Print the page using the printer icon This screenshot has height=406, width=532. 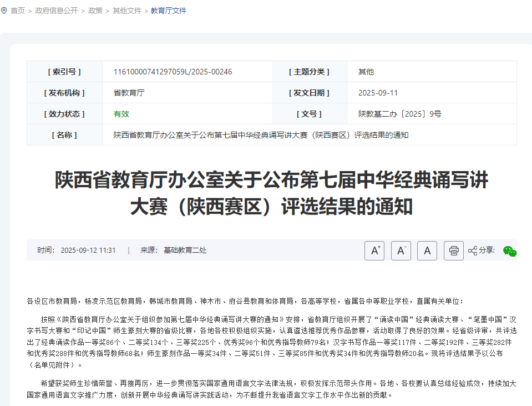[454, 250]
